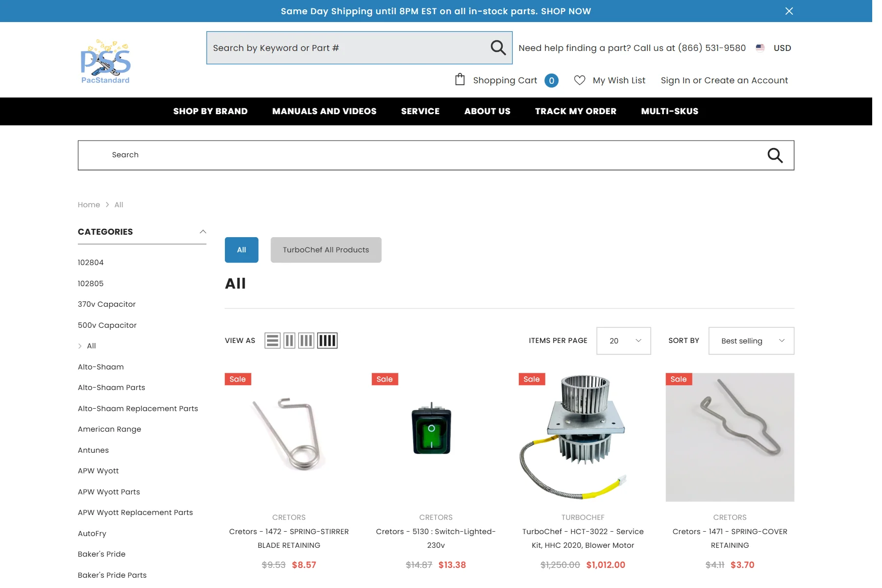Open the American Range category
The height and width of the screenshot is (588, 882).
click(109, 429)
